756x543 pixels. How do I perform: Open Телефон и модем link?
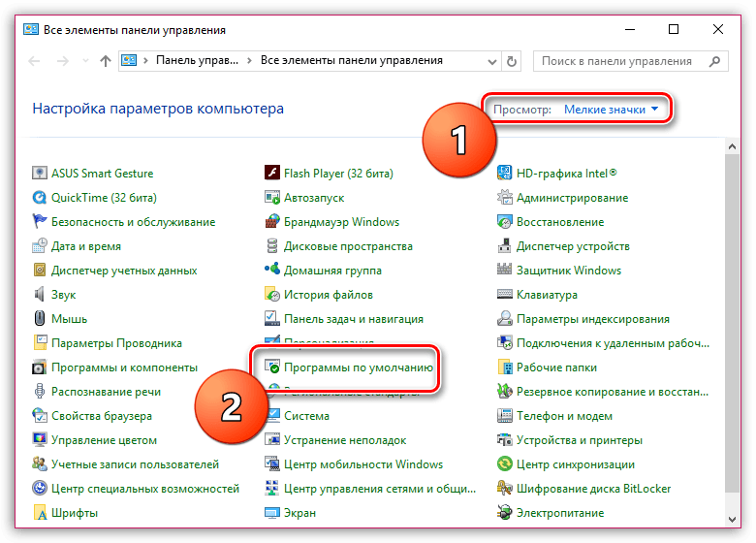tap(564, 416)
